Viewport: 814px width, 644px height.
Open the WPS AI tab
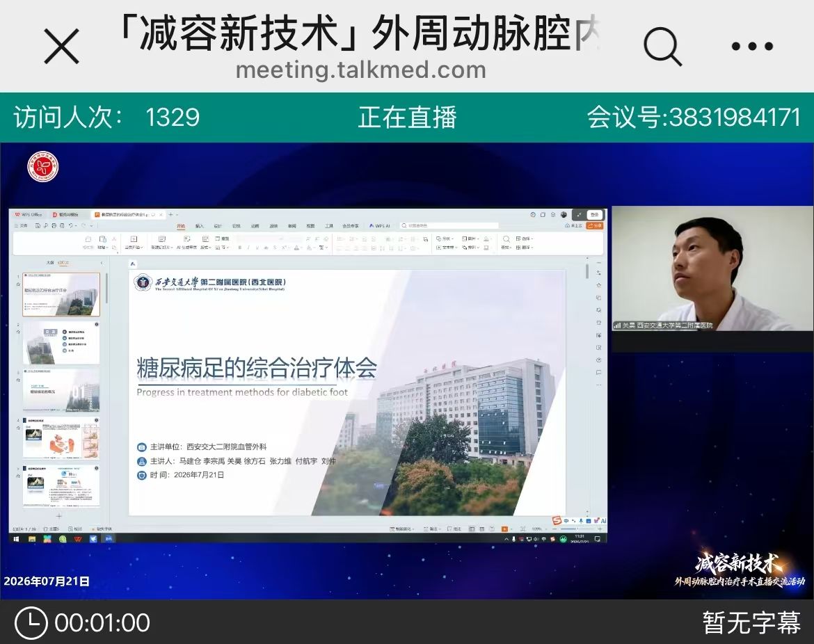tap(379, 226)
